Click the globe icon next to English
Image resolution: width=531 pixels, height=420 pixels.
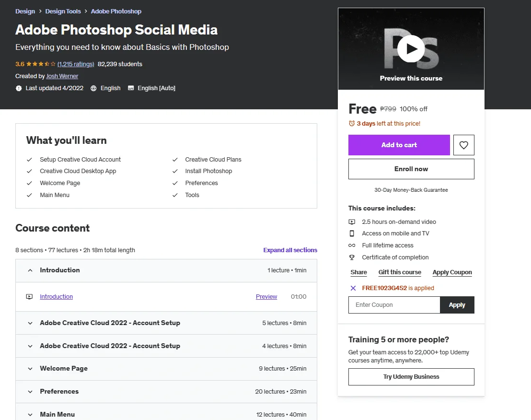click(93, 88)
